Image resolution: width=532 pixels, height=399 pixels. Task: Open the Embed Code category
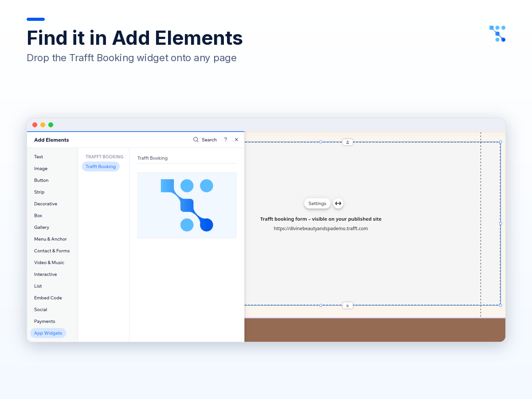point(48,298)
